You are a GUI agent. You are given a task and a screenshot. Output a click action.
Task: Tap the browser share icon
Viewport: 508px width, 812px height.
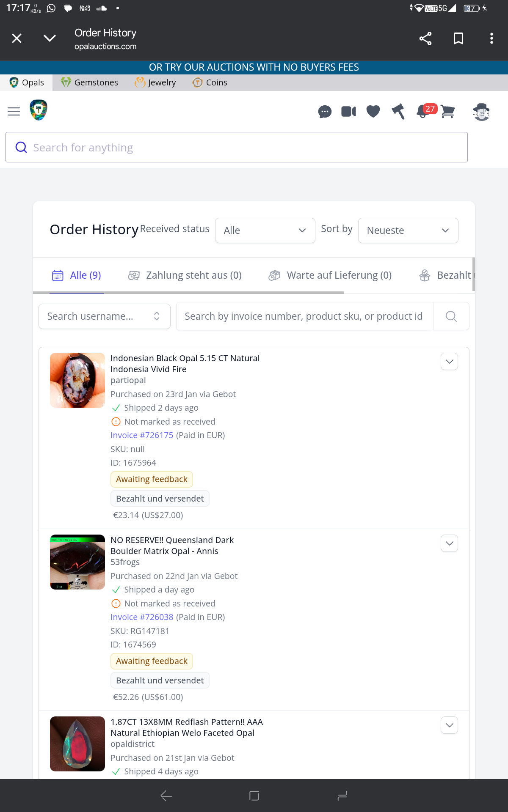[425, 38]
